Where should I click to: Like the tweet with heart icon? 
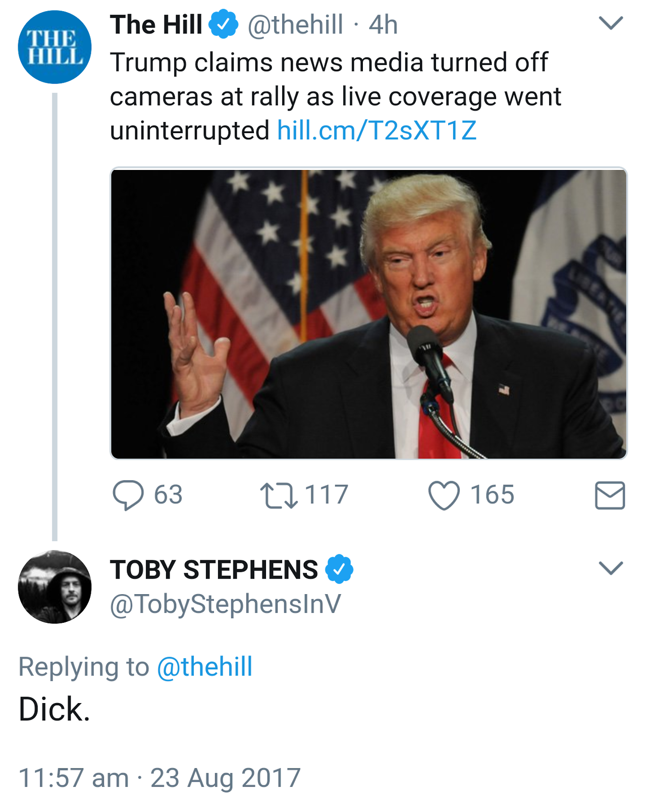[x=444, y=495]
